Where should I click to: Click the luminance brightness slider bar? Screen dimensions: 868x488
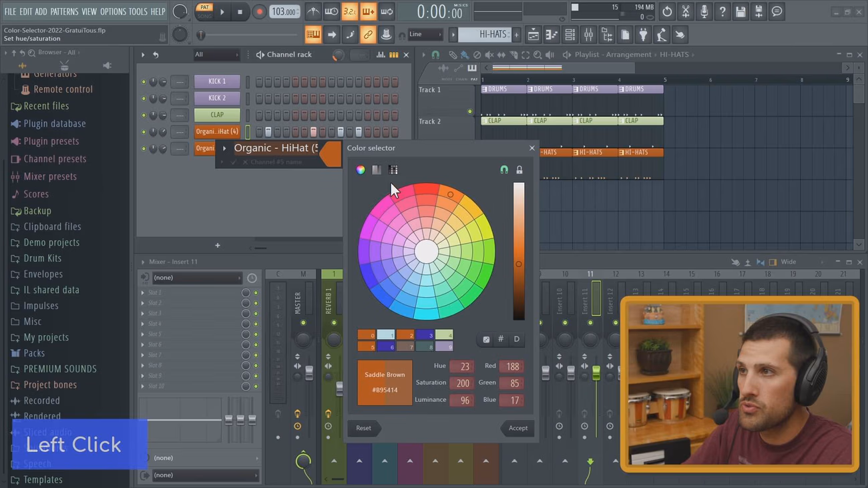coord(519,252)
